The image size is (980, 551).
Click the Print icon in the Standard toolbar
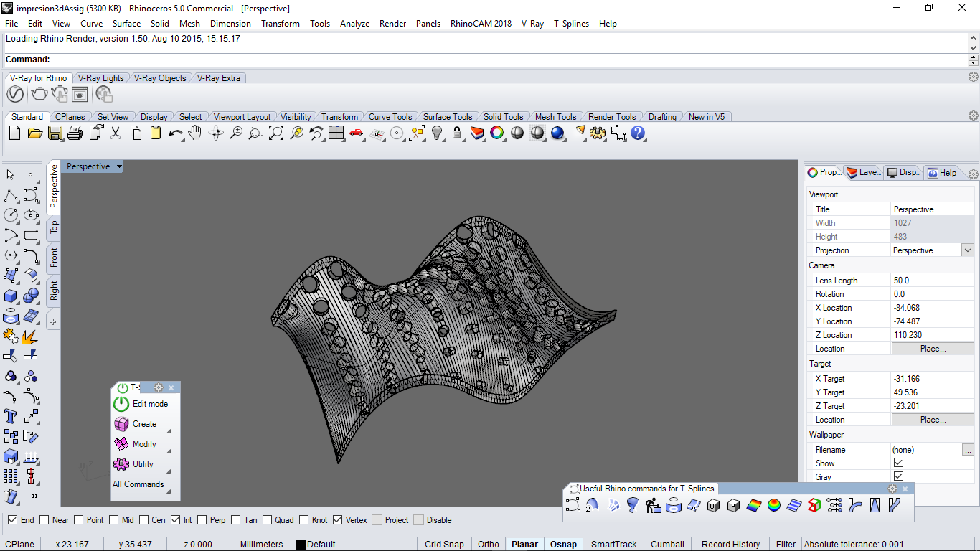[75, 133]
